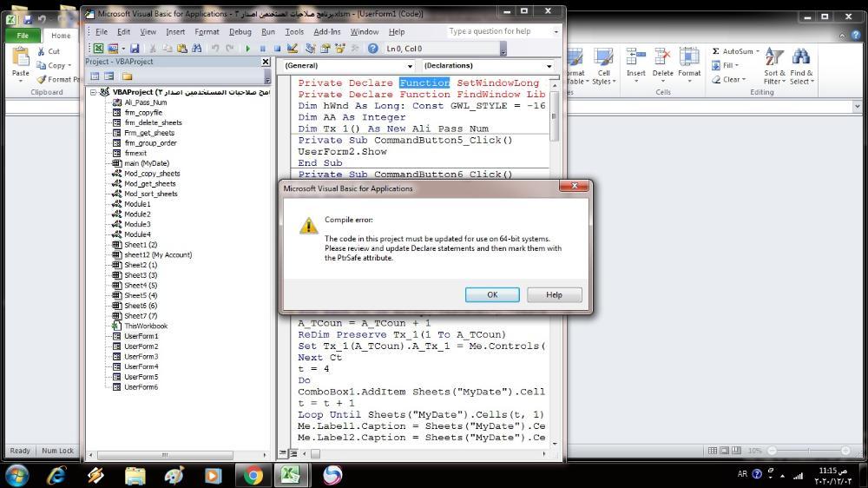Click Help in the compile error dialog
Screen dimensions: 868x488
(x=554, y=294)
